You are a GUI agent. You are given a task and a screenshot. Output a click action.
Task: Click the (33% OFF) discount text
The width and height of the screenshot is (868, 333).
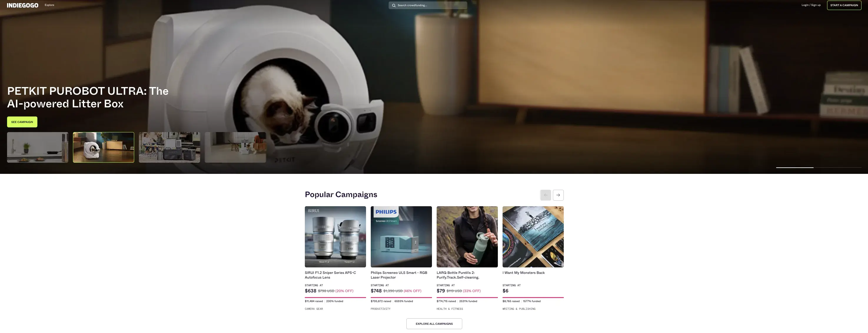pyautogui.click(x=472, y=291)
